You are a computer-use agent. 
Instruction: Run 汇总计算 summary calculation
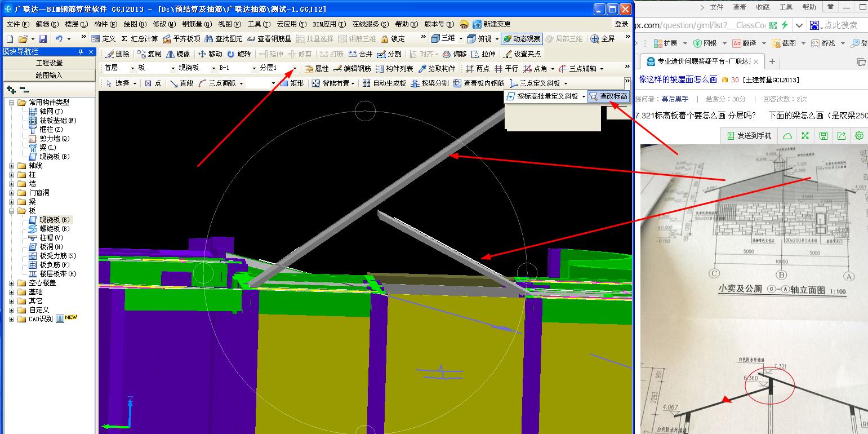140,39
